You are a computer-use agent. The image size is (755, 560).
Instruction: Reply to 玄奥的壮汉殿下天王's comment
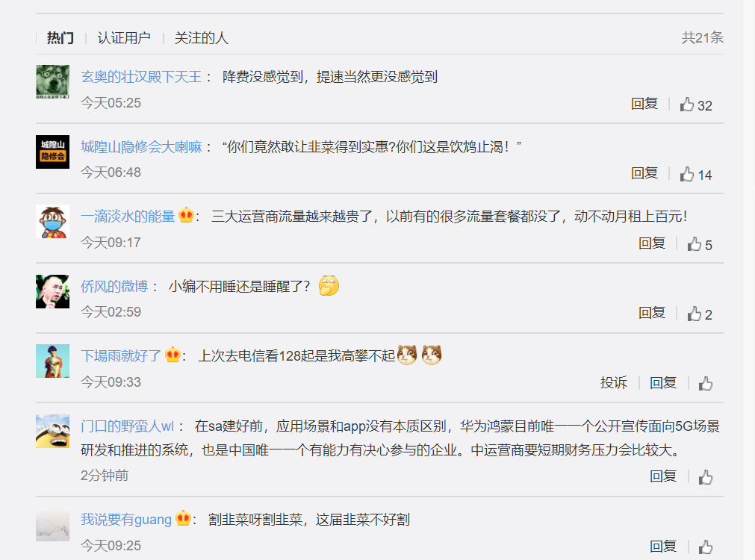(x=644, y=104)
